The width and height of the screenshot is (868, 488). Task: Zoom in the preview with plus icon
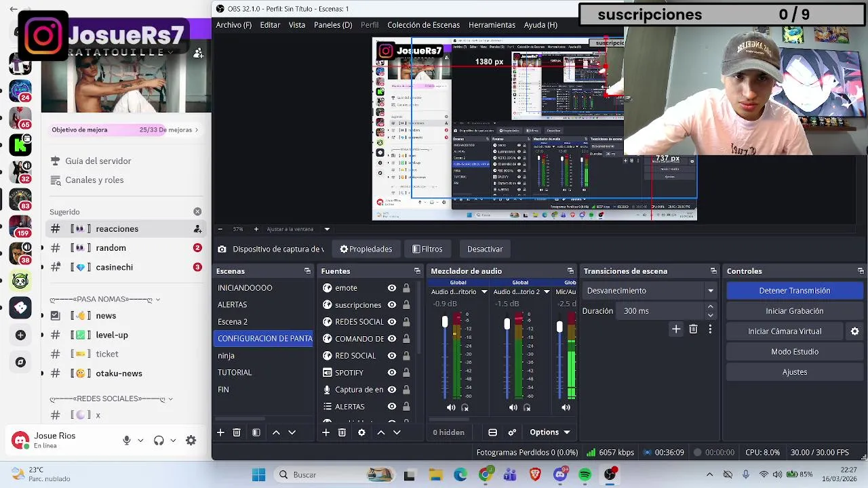pos(256,229)
